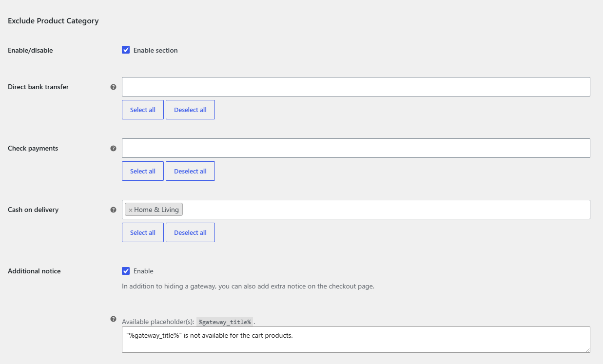Click the Cash on delivery label
Viewport: 603px width, 364px height.
(33, 210)
